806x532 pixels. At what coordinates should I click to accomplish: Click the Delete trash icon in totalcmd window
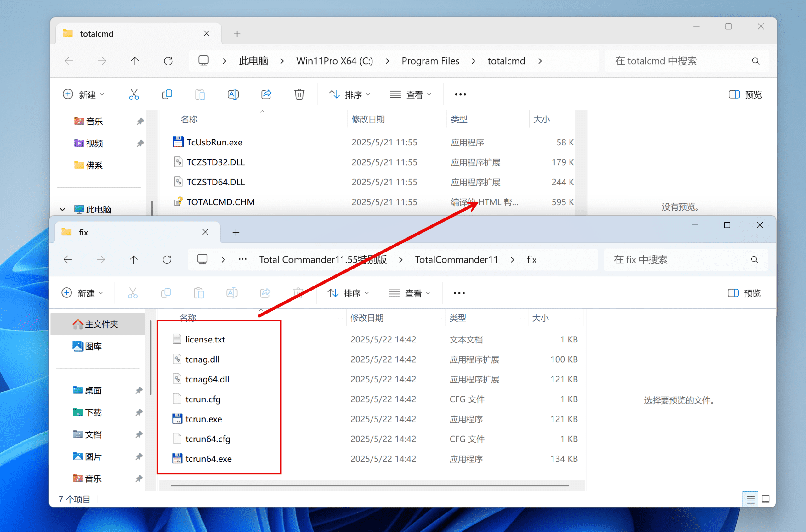299,94
